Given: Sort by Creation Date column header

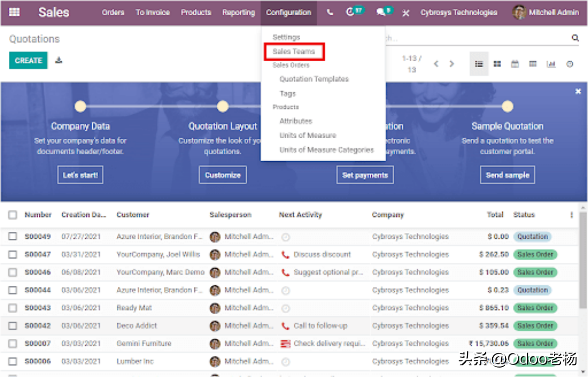Looking at the screenshot, I should [84, 215].
